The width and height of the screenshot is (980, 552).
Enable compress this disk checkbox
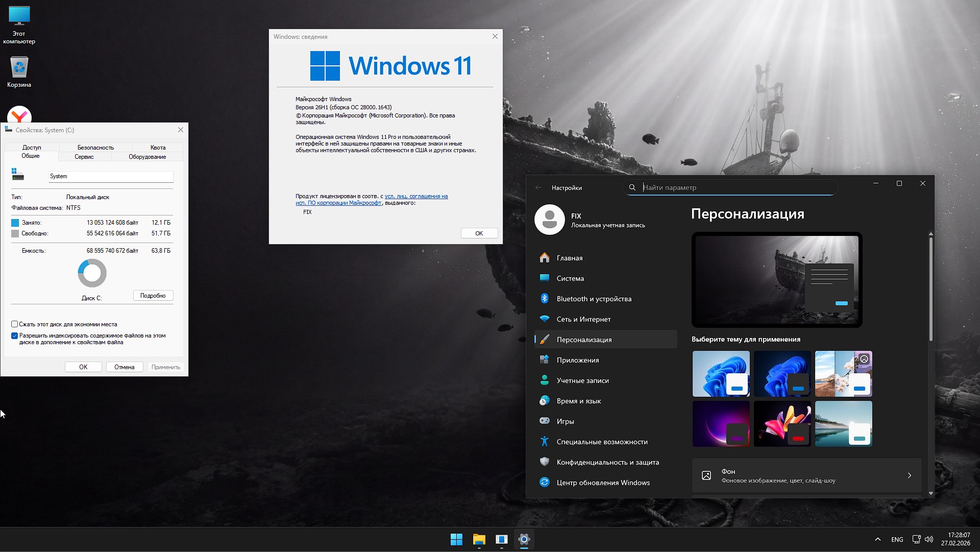click(x=15, y=324)
